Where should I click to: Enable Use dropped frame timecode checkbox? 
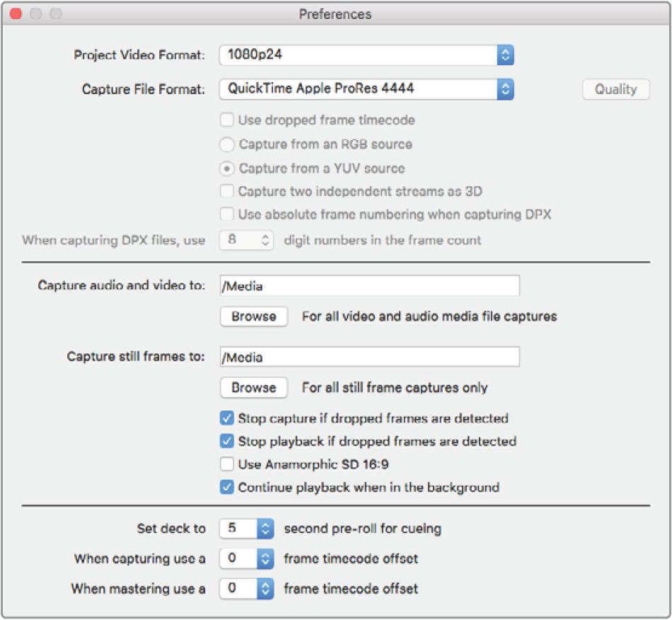[x=227, y=120]
